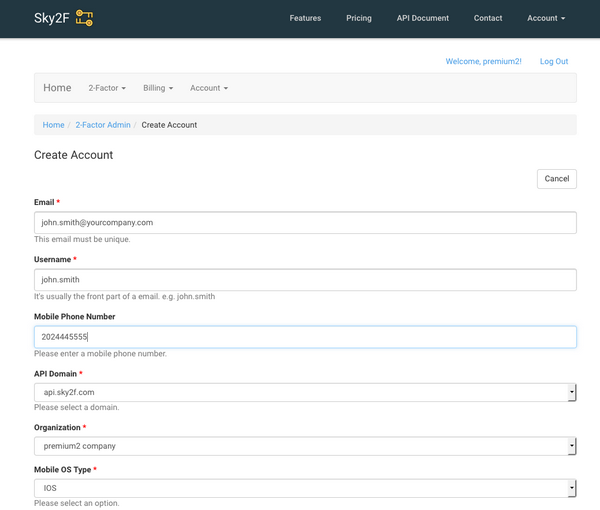Click the Welcome, premium2! link
600x510 pixels.
483,61
